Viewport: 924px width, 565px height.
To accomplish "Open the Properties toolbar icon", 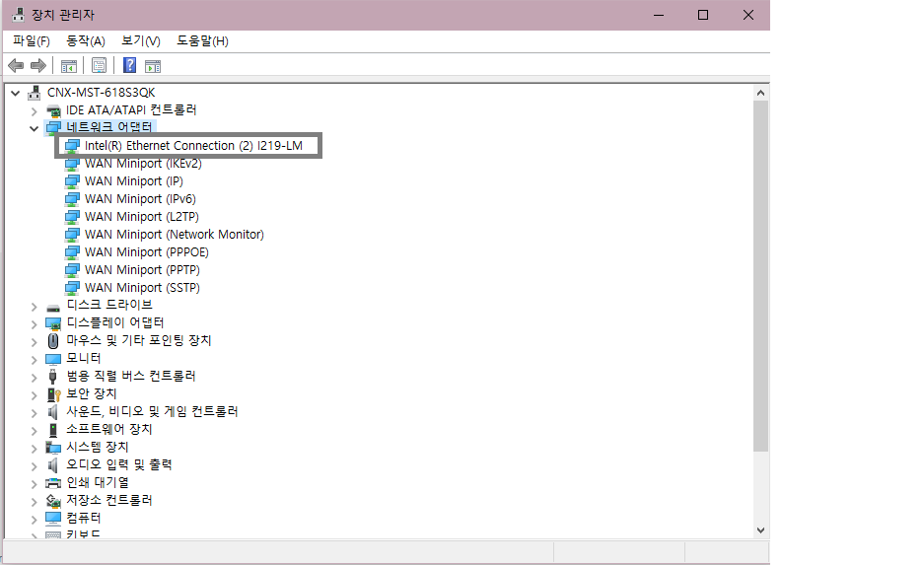I will click(x=99, y=65).
